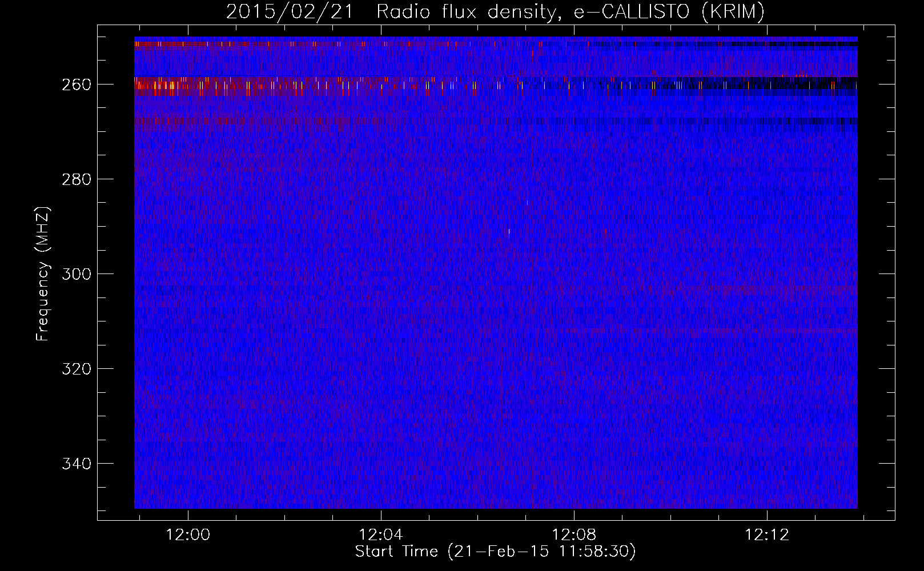Click the plot title mentioning e-CALLISTO (KRIM)
Screen dimensions: 924x571
click(x=495, y=11)
